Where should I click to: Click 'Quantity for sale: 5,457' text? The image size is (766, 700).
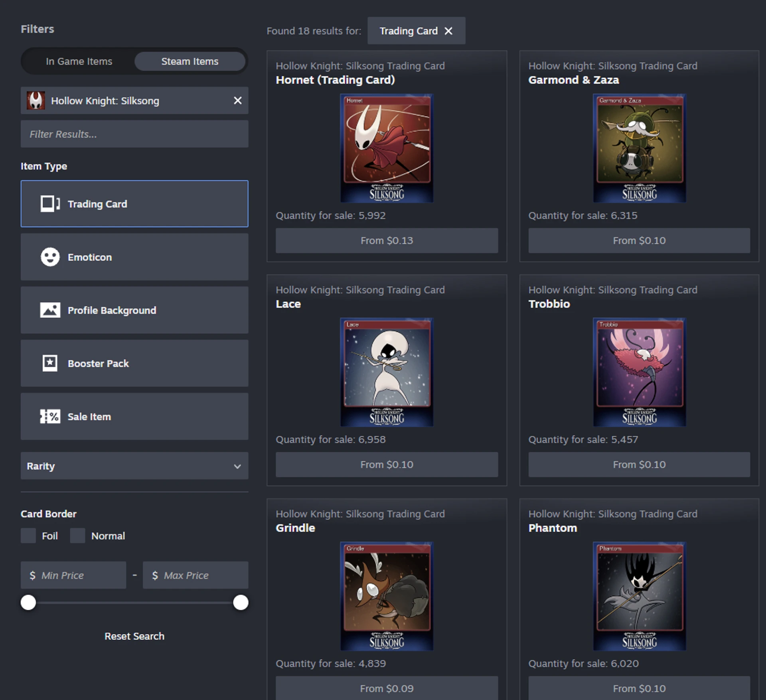coord(583,439)
